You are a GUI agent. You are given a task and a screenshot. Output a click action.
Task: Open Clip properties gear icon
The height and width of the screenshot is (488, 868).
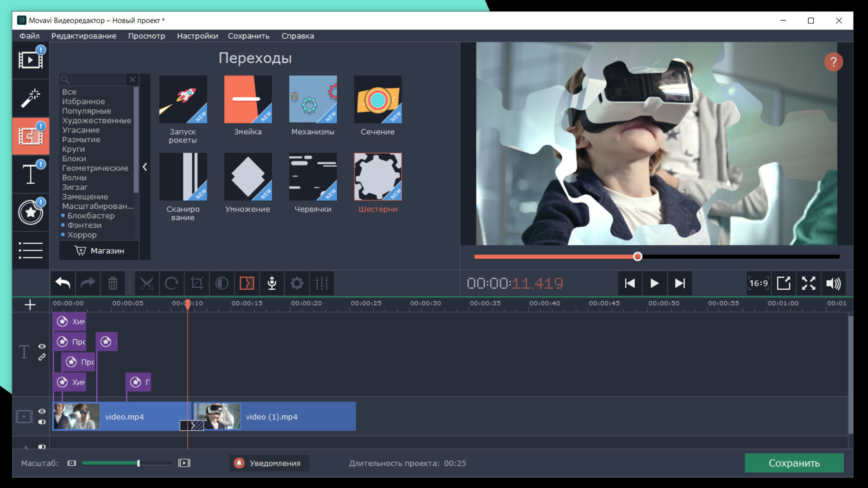(x=297, y=283)
